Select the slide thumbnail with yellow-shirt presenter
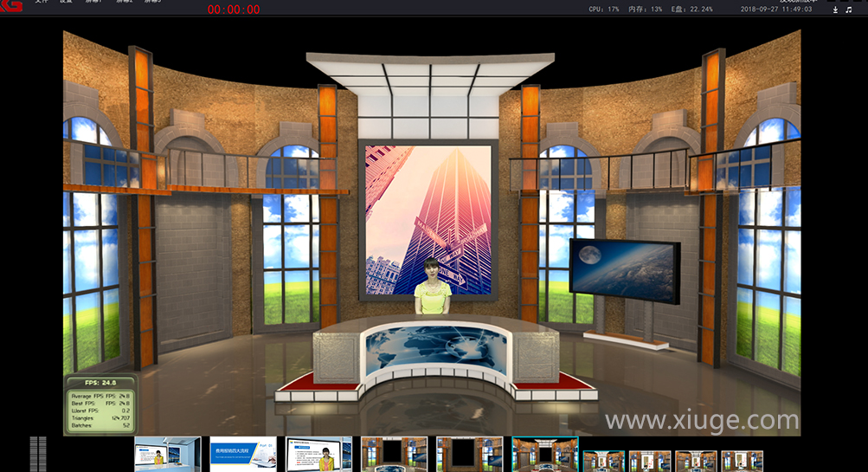This screenshot has width=868, height=472. pos(318,455)
